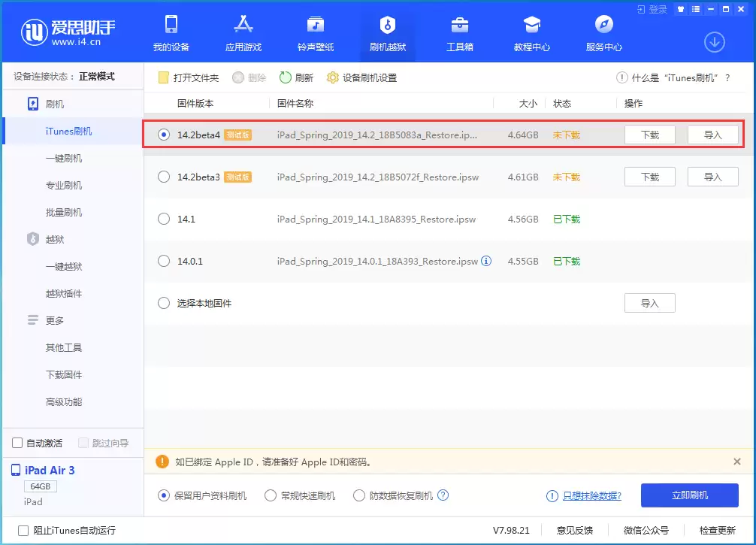Open the download manager arrow icon
The height and width of the screenshot is (545, 756).
715,42
